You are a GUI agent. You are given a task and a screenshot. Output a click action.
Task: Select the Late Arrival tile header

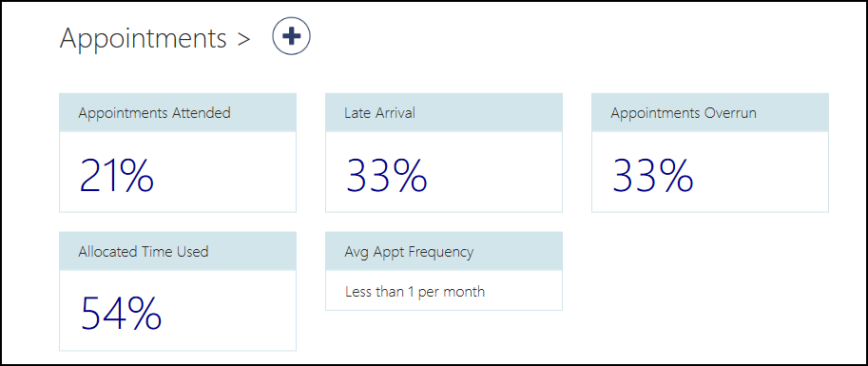pos(444,112)
